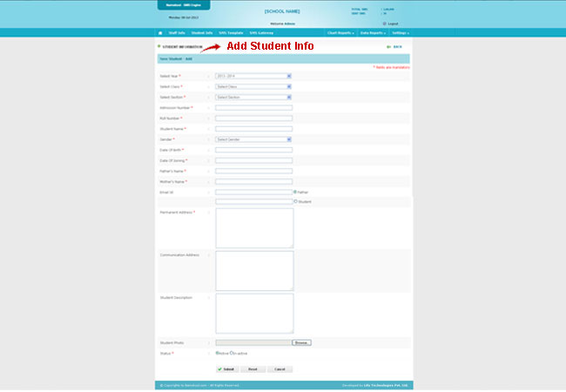Screen dimensions: 566x392
Task: Open the Select Section dropdown
Action: click(253, 97)
